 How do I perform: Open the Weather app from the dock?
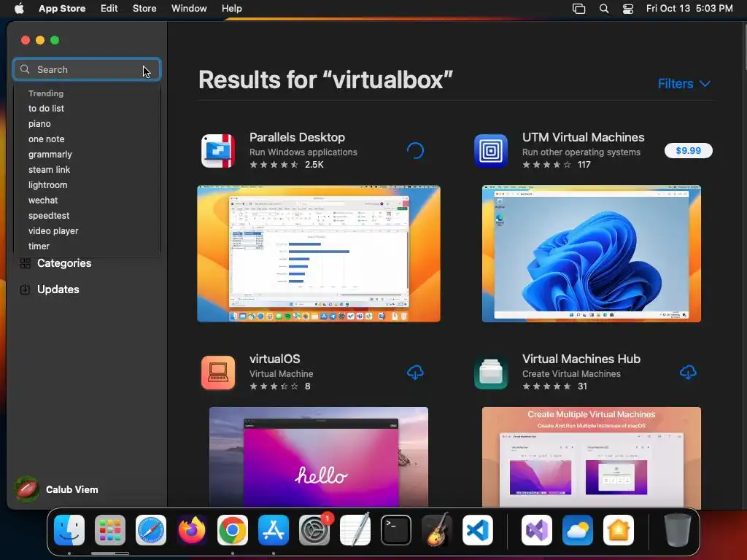[578, 530]
